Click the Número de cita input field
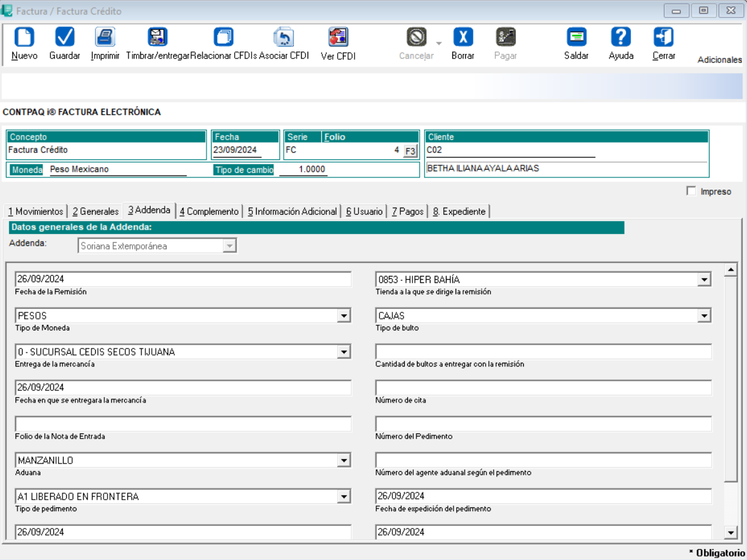This screenshot has width=747, height=560. (543, 388)
